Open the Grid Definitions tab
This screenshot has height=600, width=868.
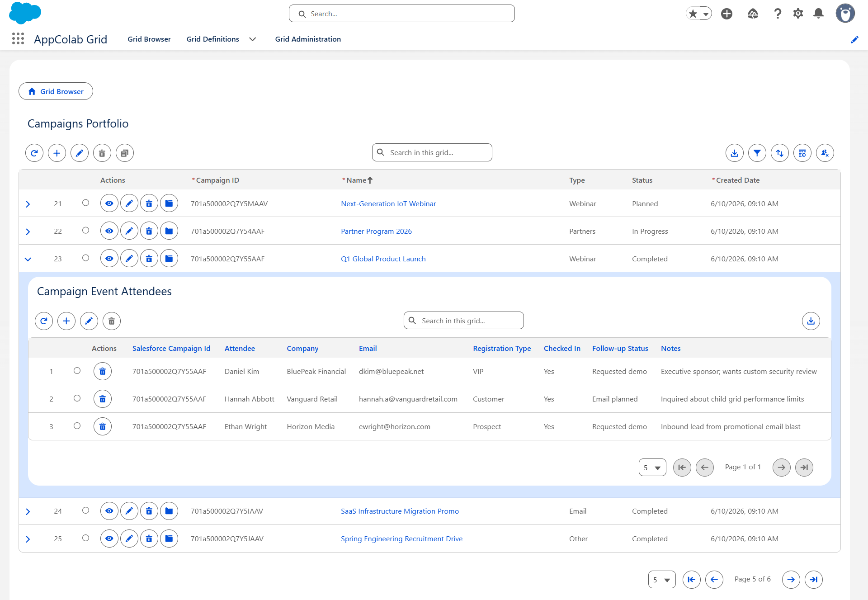coord(212,39)
